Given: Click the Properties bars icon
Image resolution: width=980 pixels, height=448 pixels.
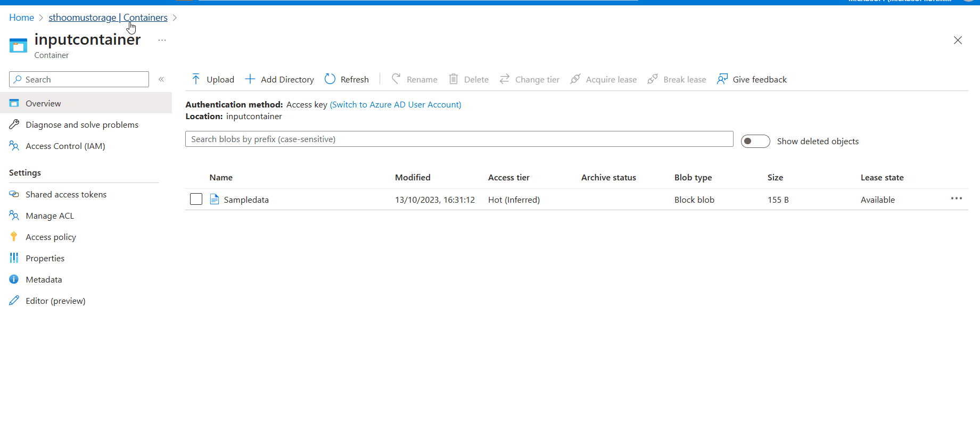Looking at the screenshot, I should tap(14, 258).
